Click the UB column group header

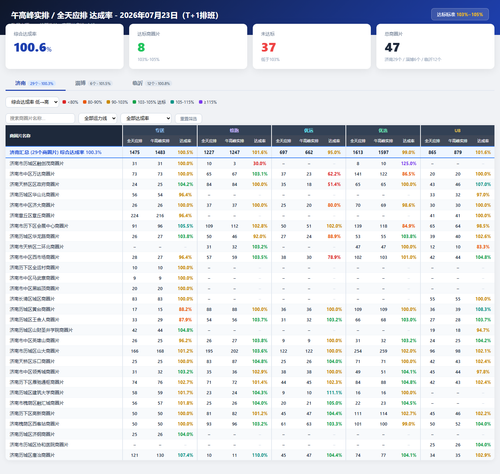pos(457,131)
